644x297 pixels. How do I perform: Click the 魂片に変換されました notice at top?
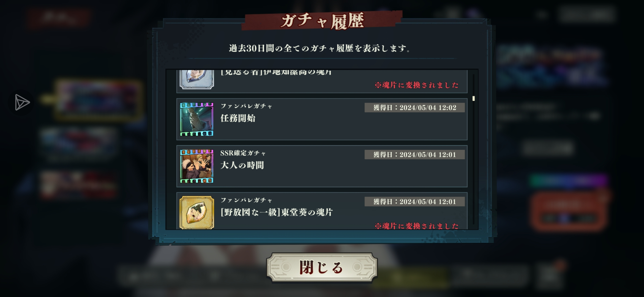click(x=416, y=85)
